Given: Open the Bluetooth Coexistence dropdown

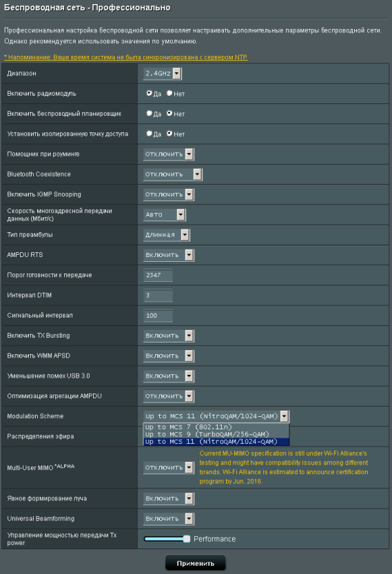Looking at the screenshot, I should [173, 174].
